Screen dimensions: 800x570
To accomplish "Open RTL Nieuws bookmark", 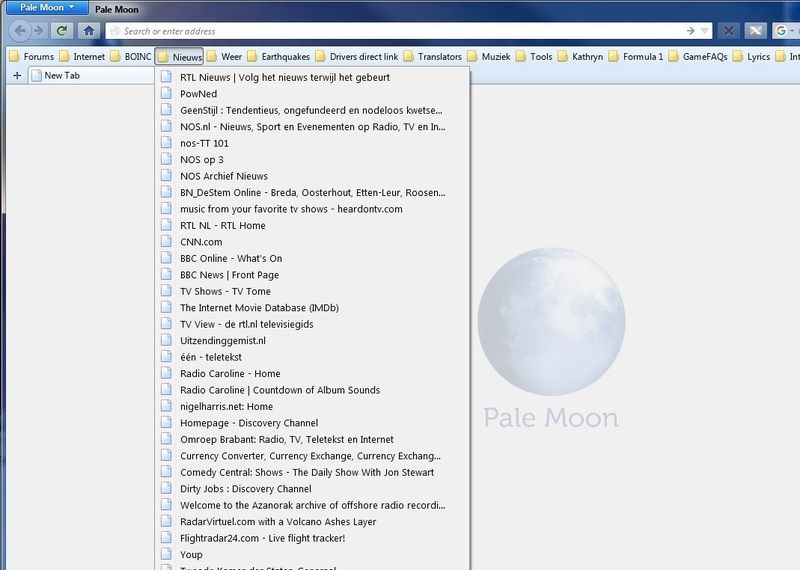I will (x=312, y=77).
